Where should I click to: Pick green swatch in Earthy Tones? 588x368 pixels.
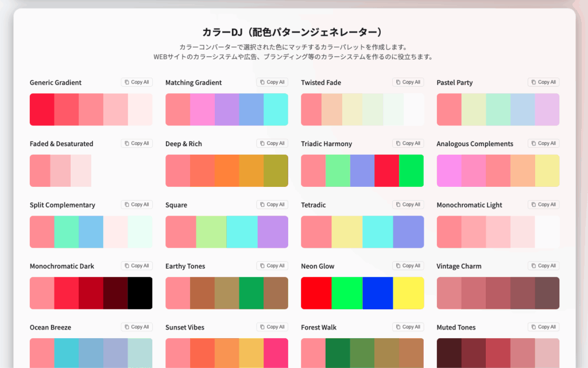(x=252, y=293)
